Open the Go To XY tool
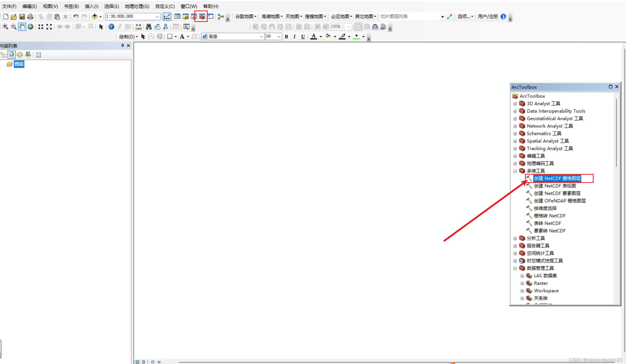This screenshot has width=626, height=364. coord(165,27)
